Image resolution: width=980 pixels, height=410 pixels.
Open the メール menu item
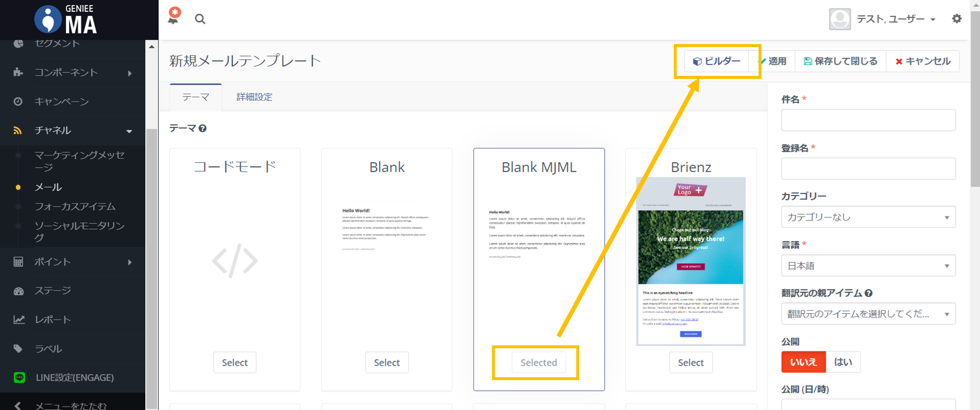coord(48,187)
